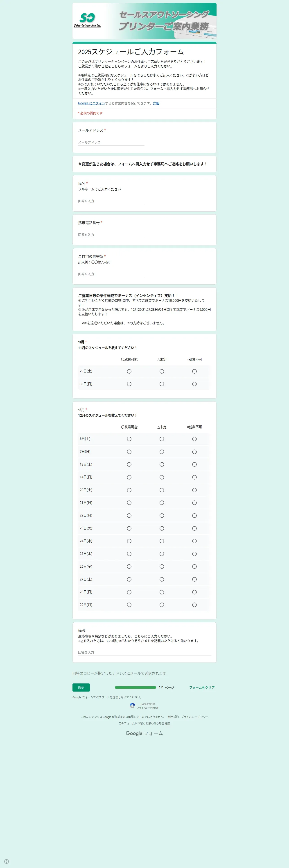This screenshot has height=868, width=289.
Task: Select 〇就業可能 for 24日(水)
Action: click(x=129, y=541)
